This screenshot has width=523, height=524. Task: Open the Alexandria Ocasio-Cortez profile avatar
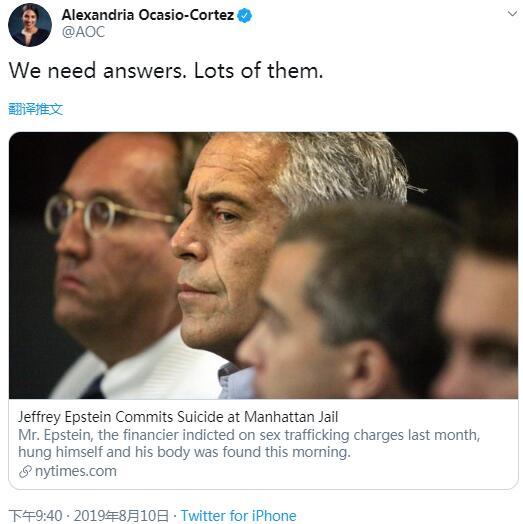30,25
